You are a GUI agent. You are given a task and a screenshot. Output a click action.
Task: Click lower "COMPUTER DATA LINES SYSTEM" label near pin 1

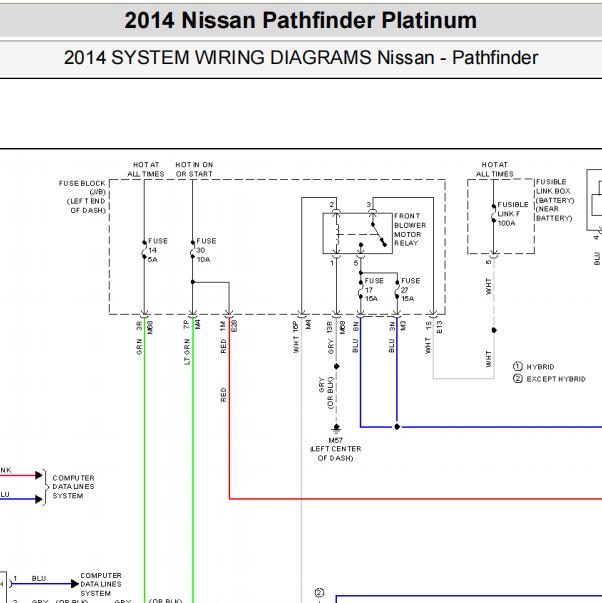tap(101, 584)
